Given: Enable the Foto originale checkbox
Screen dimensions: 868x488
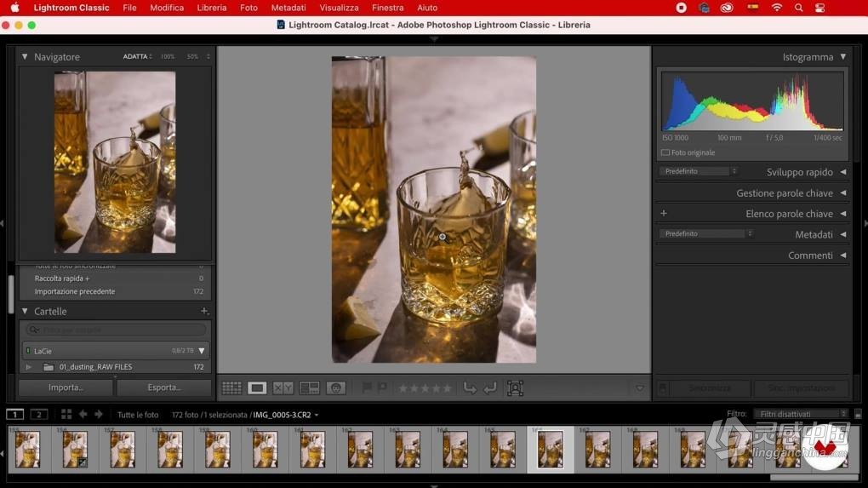Looking at the screenshot, I should (x=665, y=153).
